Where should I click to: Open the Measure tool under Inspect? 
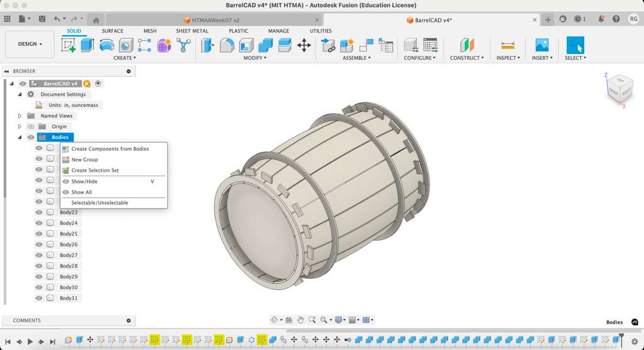[x=508, y=45]
